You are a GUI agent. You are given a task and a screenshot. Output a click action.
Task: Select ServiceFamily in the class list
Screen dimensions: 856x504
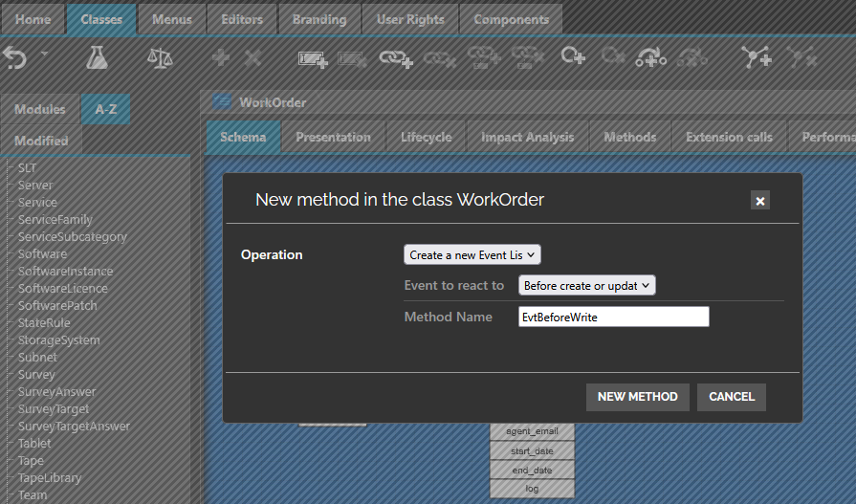[x=55, y=220]
